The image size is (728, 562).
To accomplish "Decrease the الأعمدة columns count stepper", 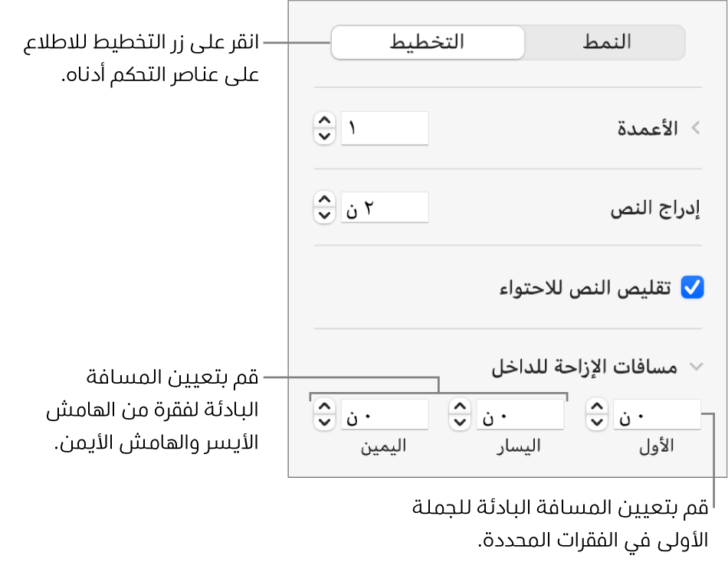I will (325, 136).
